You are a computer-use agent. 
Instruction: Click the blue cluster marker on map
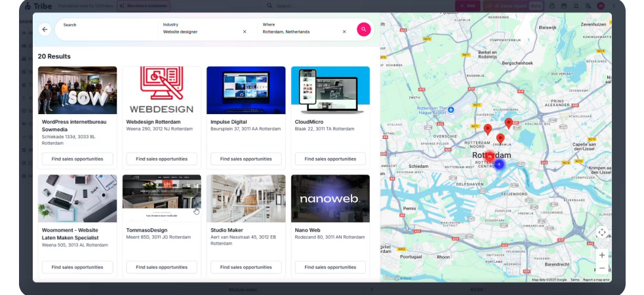click(498, 164)
